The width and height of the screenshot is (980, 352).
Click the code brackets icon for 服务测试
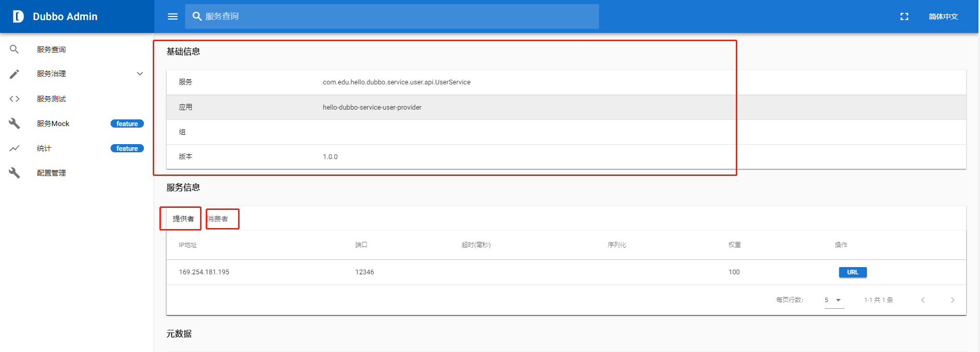click(x=14, y=99)
